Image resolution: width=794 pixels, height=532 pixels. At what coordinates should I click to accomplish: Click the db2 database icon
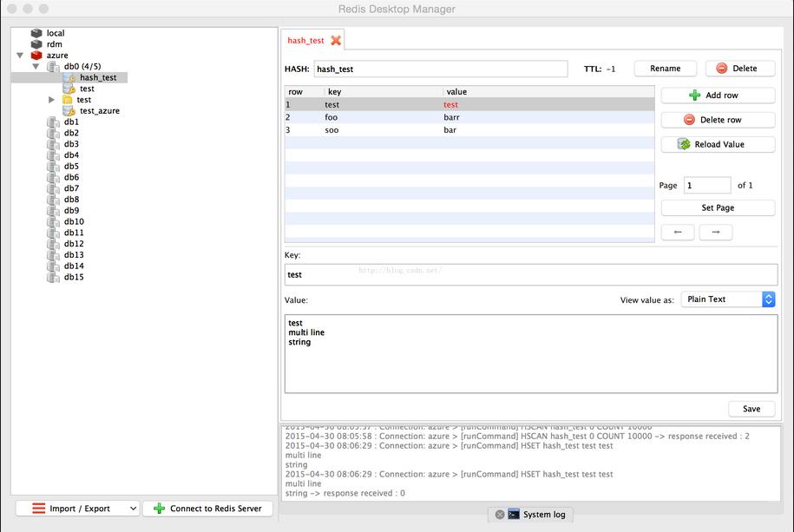(x=53, y=133)
